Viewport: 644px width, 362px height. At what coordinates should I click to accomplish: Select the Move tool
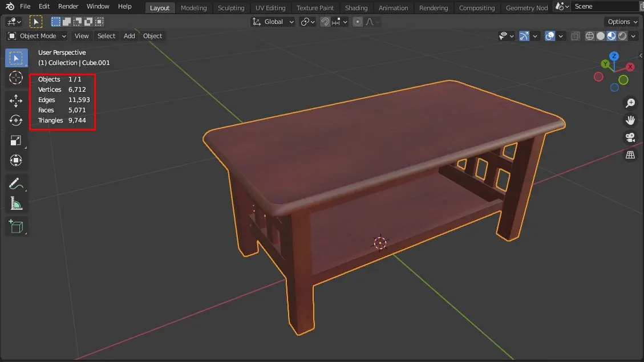16,100
